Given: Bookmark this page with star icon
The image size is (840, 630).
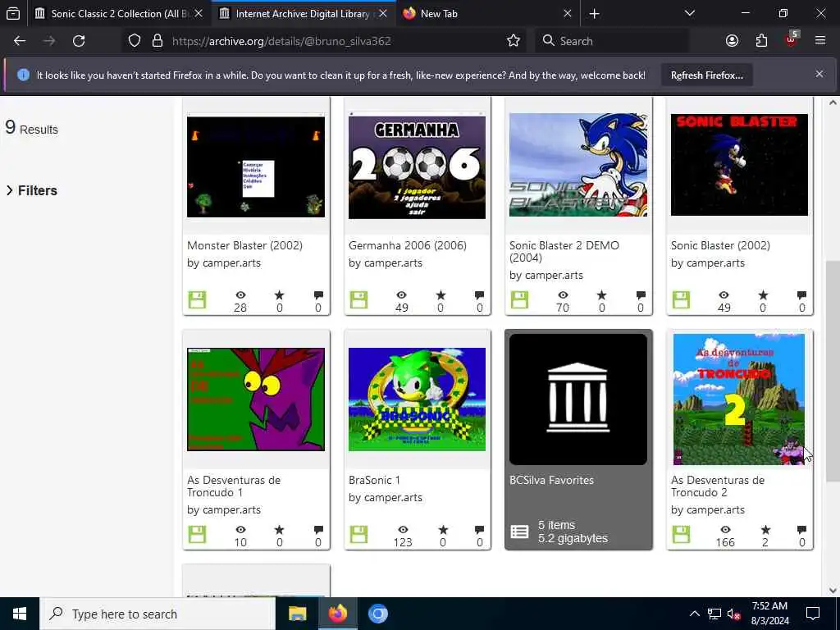Looking at the screenshot, I should click(x=514, y=41).
